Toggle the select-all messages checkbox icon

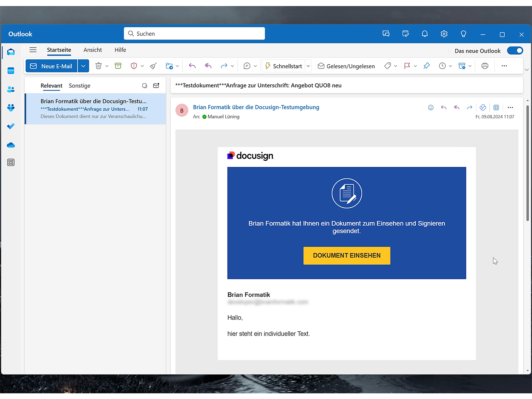pyautogui.click(x=144, y=86)
